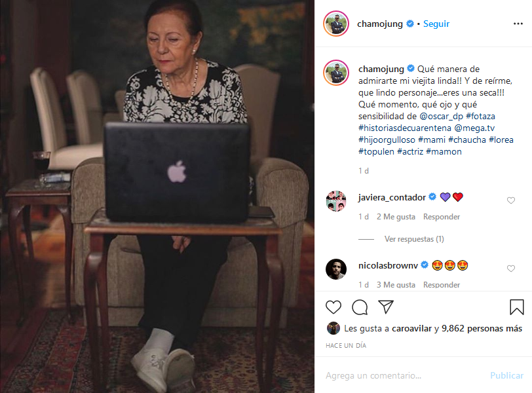Like javiera_contador's comment heart

(511, 200)
